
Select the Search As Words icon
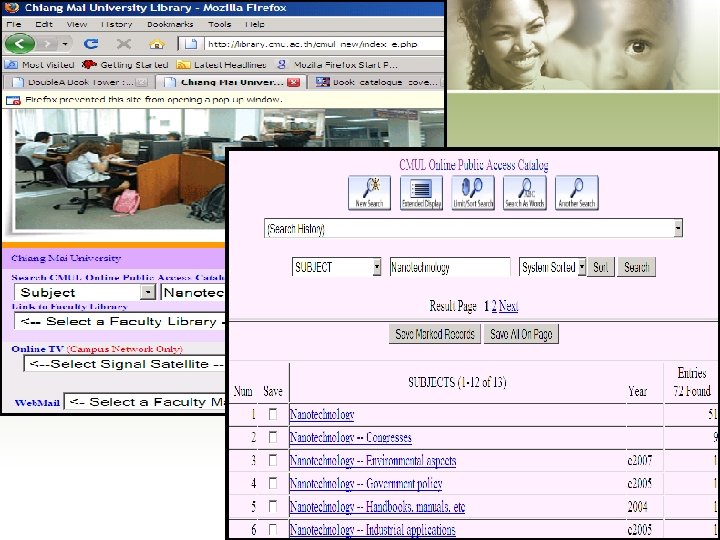click(525, 193)
